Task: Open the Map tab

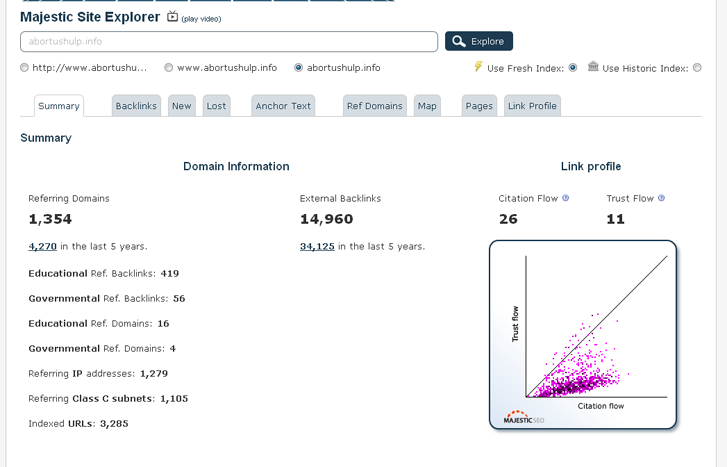Action: (x=427, y=106)
